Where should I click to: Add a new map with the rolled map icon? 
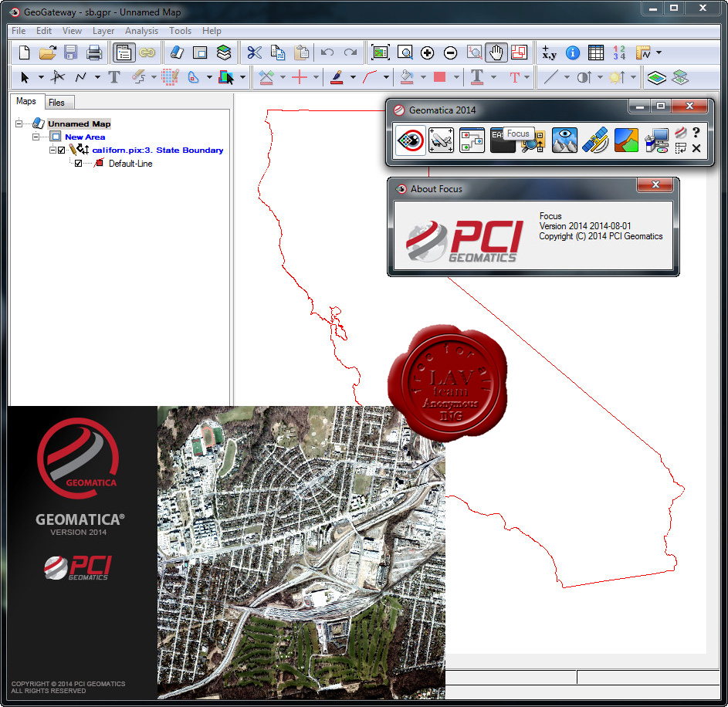pos(177,53)
